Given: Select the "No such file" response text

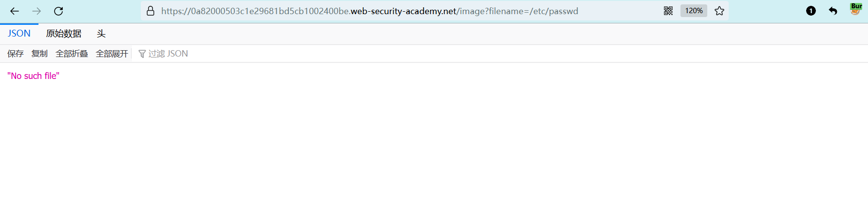Looking at the screenshot, I should tap(34, 76).
